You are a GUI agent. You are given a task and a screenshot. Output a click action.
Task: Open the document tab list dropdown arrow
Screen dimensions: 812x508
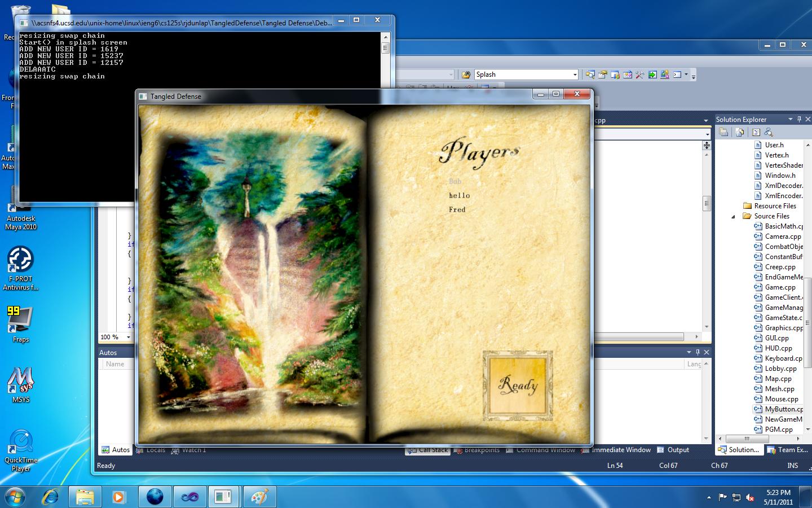[x=705, y=120]
